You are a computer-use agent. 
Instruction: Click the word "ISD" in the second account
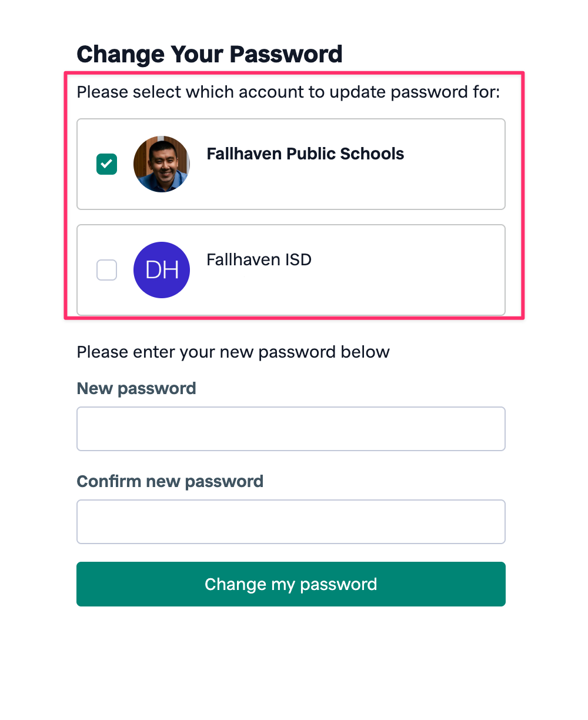coord(298,260)
